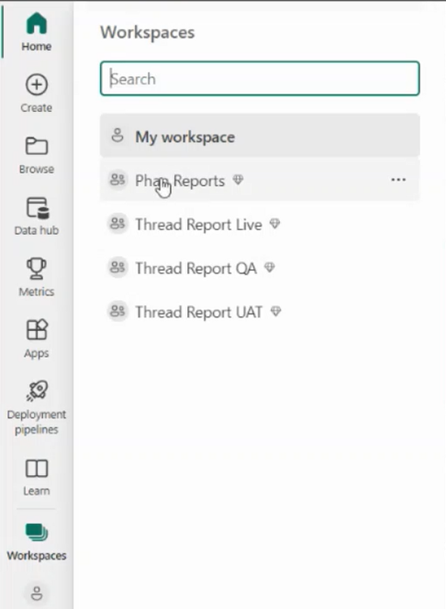Go to Home in the sidebar
This screenshot has height=609, width=446.
37,32
